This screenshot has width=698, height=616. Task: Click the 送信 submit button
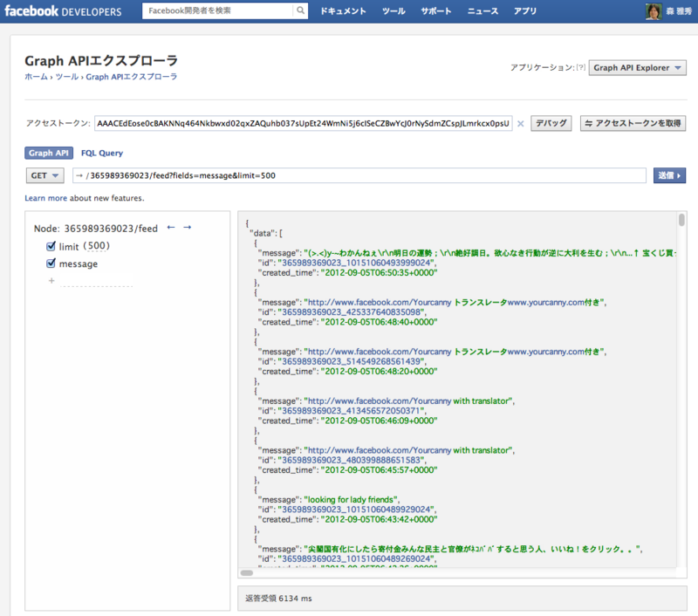669,175
